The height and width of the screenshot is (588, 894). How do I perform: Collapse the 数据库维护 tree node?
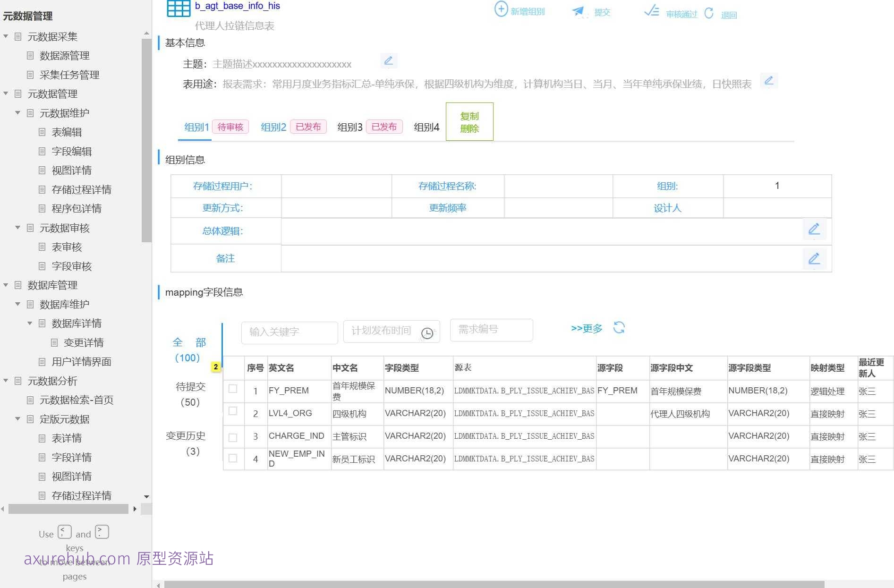18,304
